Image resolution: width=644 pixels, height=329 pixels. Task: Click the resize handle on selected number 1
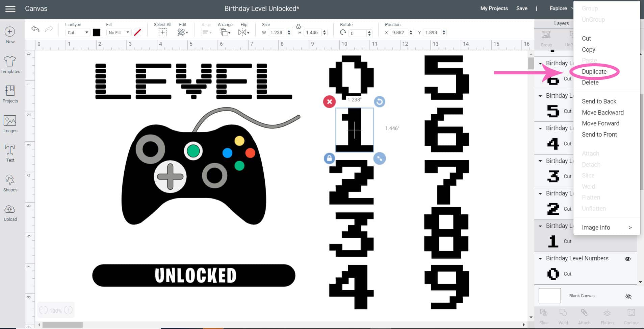380,158
